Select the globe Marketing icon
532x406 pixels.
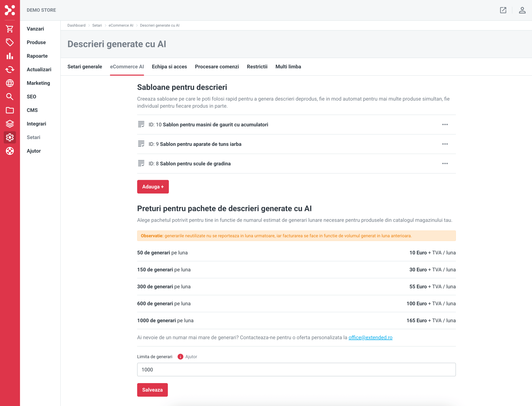(x=10, y=83)
